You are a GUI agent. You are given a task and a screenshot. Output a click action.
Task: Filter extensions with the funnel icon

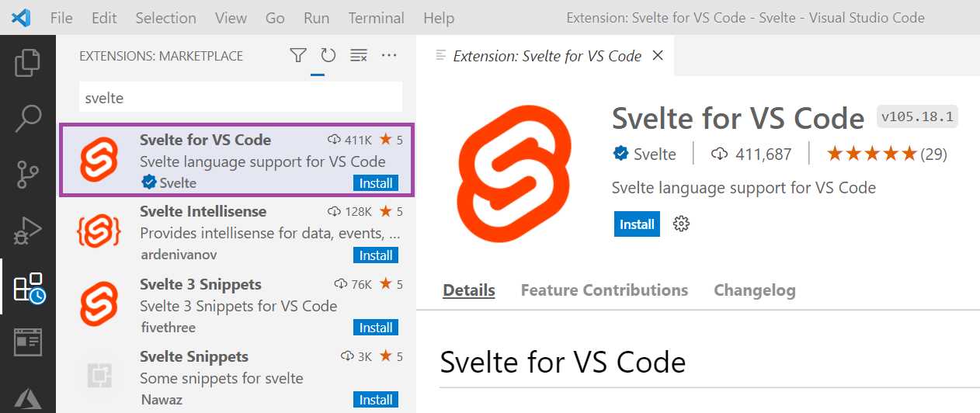(298, 56)
